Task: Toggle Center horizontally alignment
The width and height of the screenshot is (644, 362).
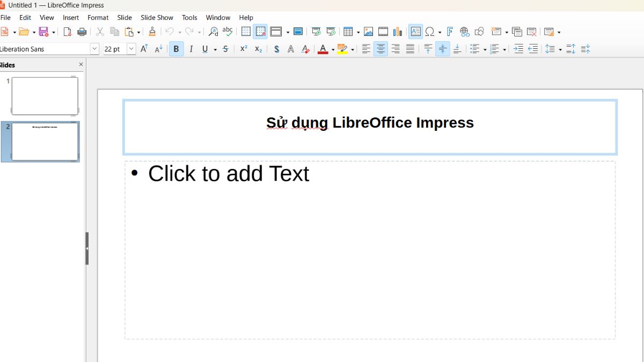Action: click(380, 49)
